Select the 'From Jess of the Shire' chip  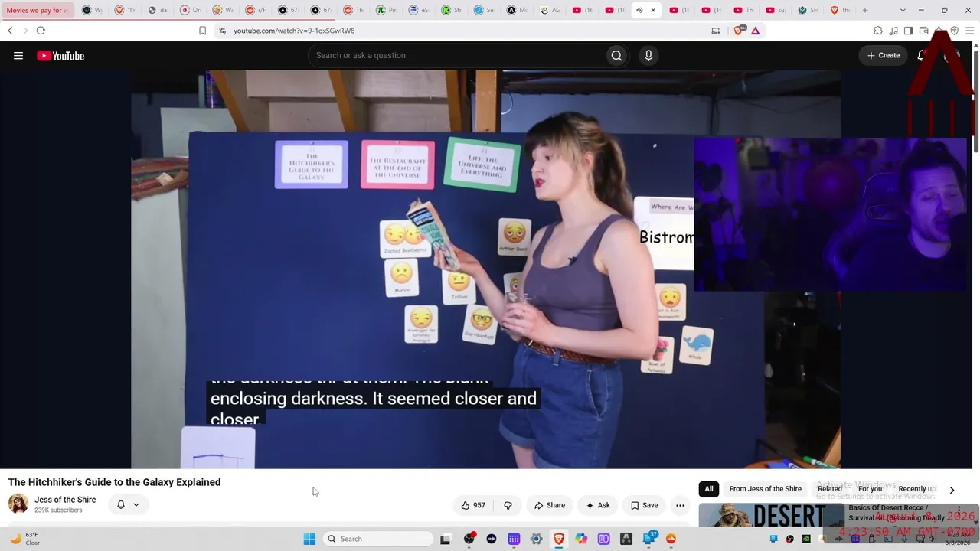coord(766,489)
